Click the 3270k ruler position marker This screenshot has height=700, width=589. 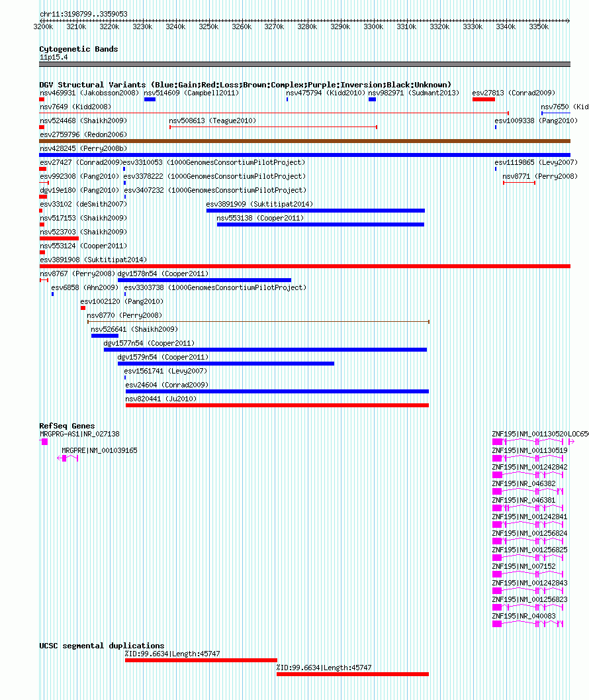click(x=274, y=26)
